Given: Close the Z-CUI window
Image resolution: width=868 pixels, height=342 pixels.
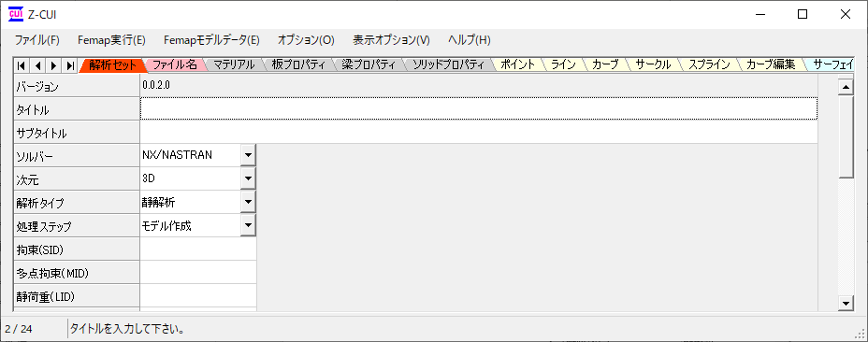Looking at the screenshot, I should [x=846, y=14].
